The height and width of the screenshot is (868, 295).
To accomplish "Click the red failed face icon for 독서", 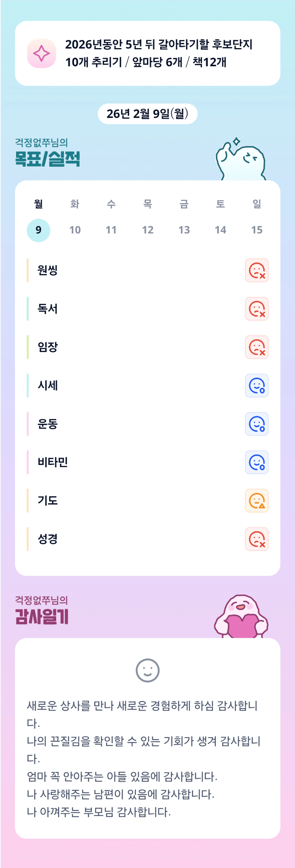I will tap(256, 309).
